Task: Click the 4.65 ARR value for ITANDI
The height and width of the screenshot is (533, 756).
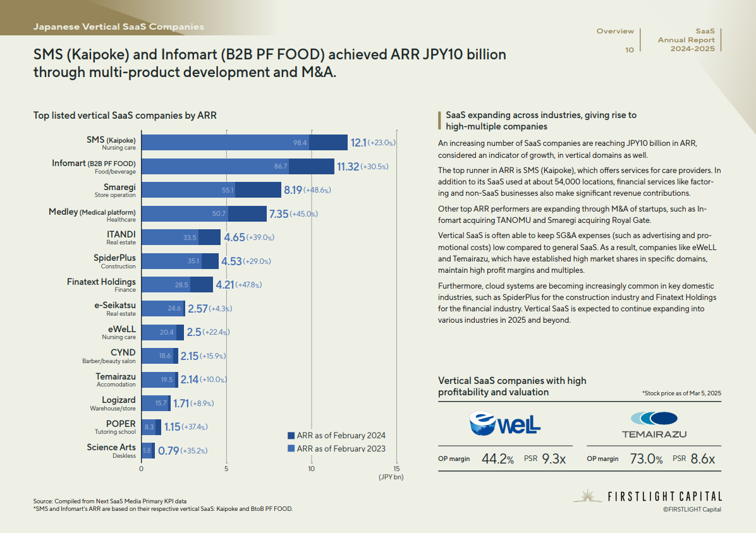Action: click(x=235, y=237)
